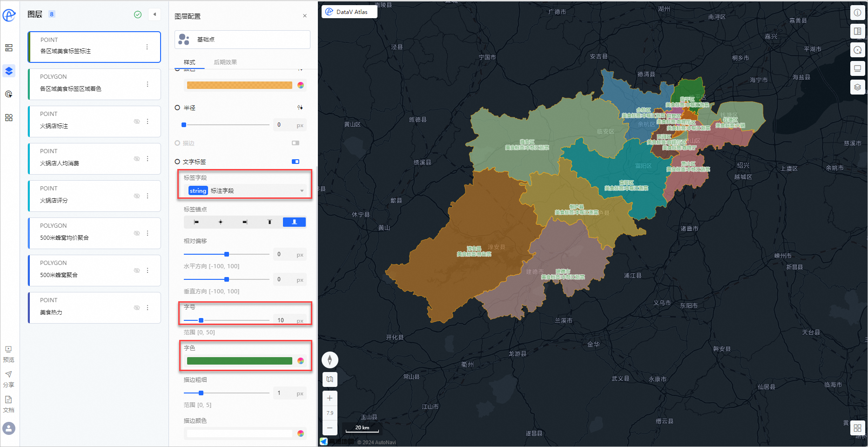The height and width of the screenshot is (447, 868).
Task: Open more options for 火锅店人均消费 layer
Action: (x=148, y=159)
